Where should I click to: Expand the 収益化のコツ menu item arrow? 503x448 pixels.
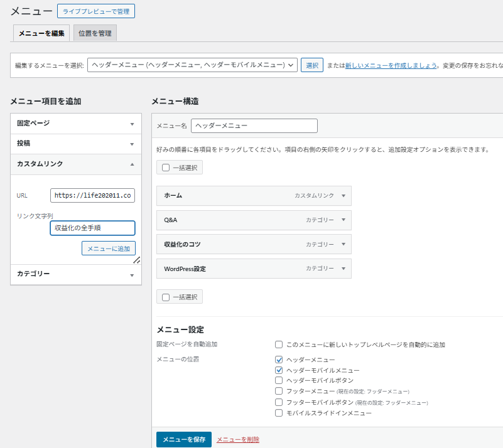click(343, 244)
